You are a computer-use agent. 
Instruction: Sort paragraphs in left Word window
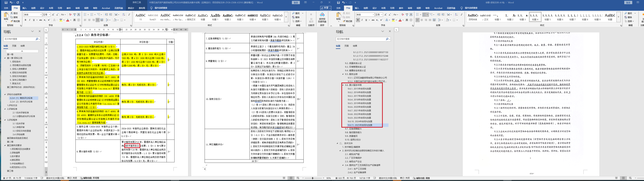click(x=124, y=15)
